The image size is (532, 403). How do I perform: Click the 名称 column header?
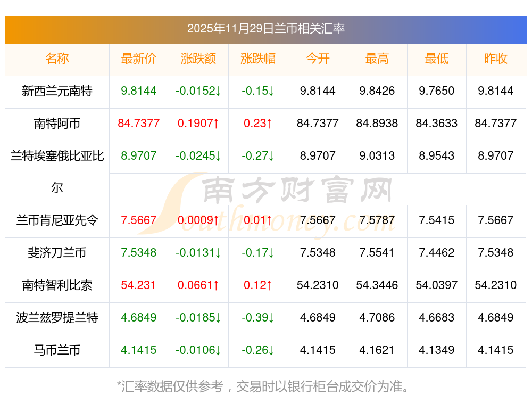[57, 59]
